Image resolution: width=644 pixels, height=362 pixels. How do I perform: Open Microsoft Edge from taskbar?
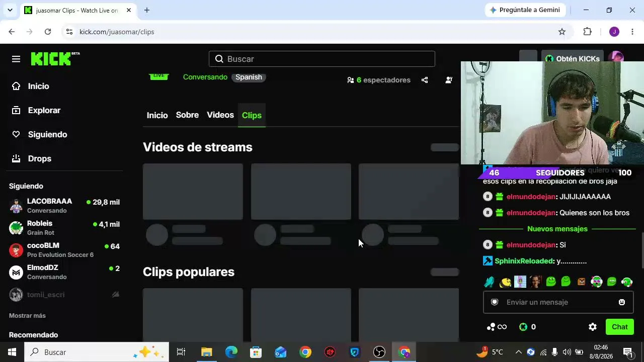(x=231, y=352)
